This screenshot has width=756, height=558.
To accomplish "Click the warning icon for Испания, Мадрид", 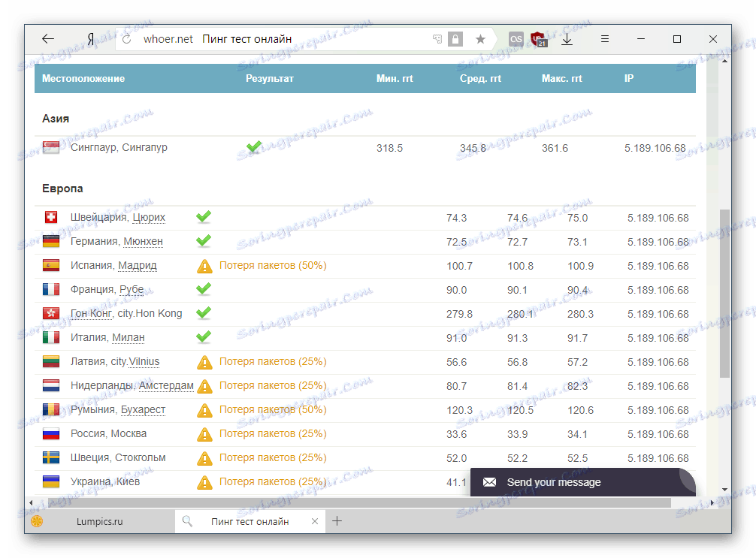I will pos(204,266).
